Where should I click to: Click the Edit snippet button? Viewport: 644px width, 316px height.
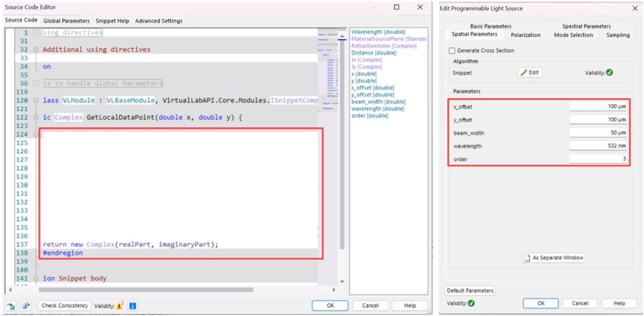(x=530, y=73)
